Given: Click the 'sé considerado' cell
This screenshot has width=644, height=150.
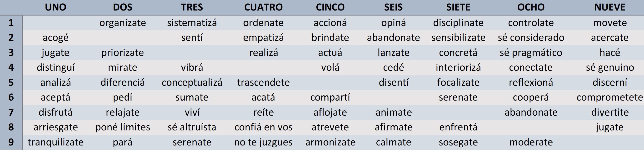Looking at the screenshot, I should coord(531,38).
